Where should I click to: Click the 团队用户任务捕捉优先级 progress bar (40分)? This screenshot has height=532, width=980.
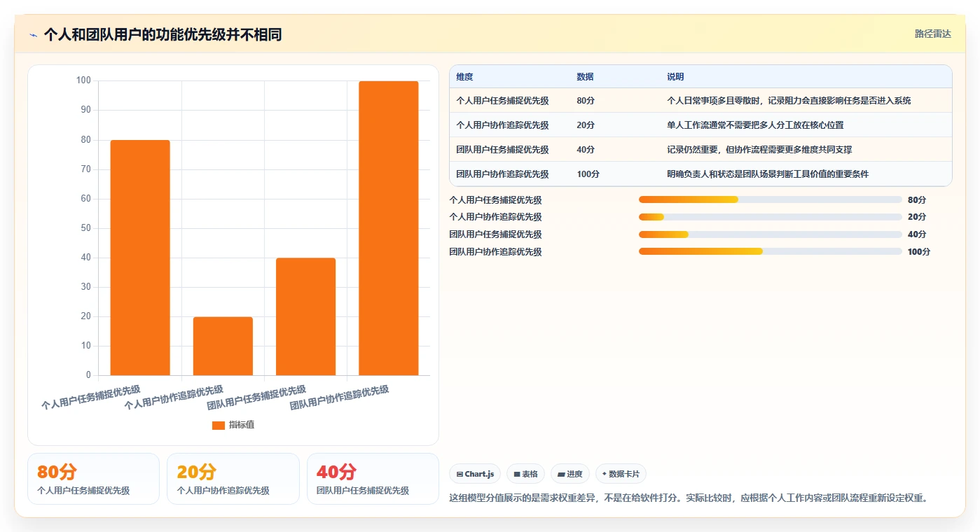click(x=771, y=234)
